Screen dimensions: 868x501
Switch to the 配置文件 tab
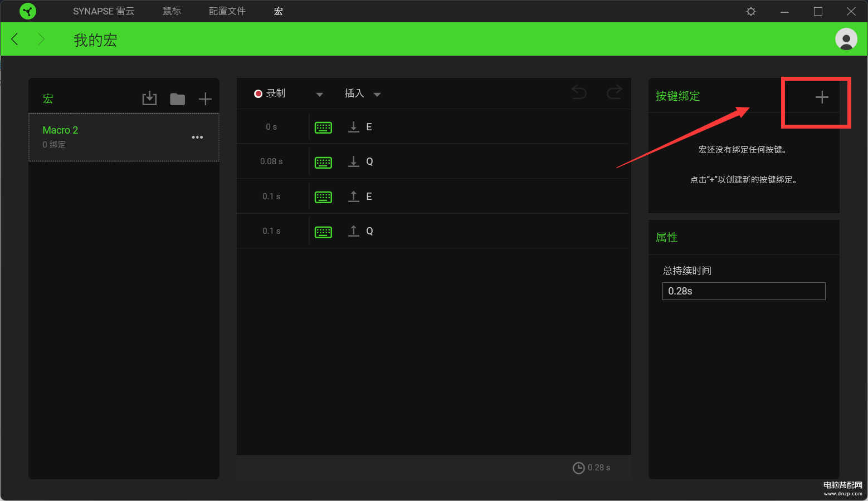tap(227, 11)
